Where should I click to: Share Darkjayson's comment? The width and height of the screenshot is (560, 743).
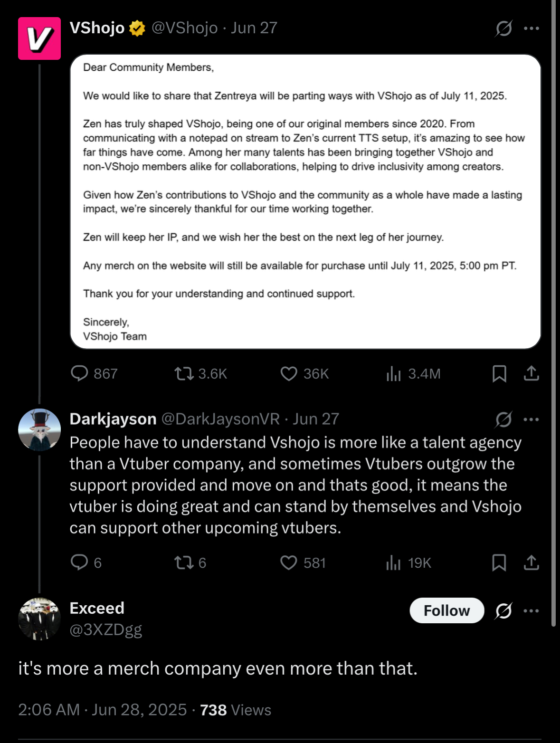point(531,562)
